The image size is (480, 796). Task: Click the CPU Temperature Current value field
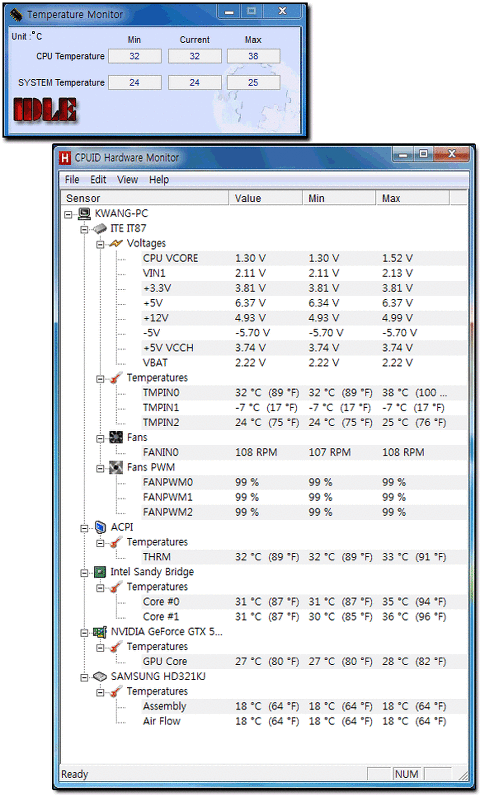(x=195, y=56)
